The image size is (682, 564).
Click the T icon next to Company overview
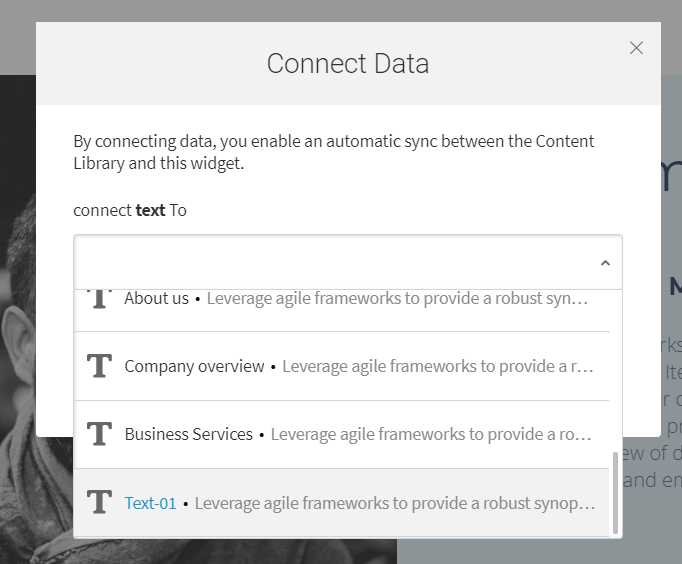pos(100,366)
